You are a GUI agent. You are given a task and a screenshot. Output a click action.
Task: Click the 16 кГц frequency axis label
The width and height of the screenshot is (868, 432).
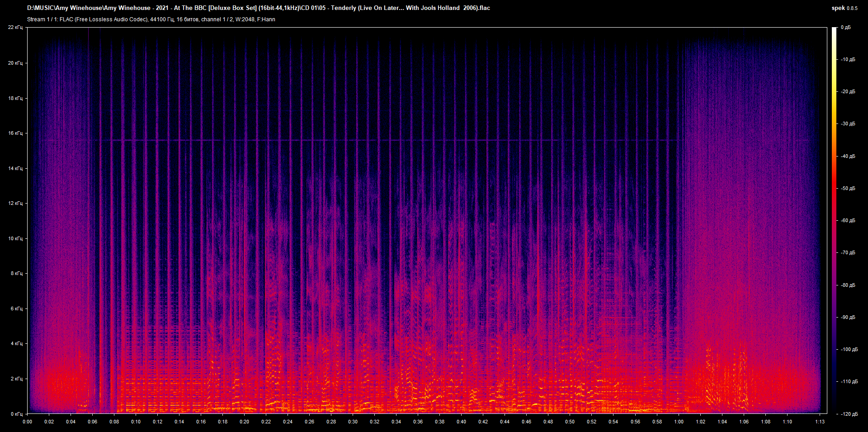click(15, 133)
